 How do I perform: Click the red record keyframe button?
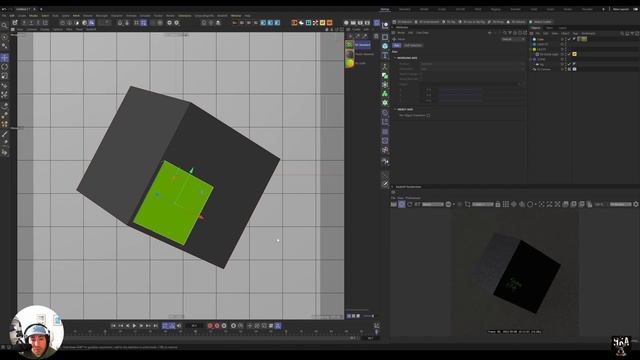(x=210, y=326)
